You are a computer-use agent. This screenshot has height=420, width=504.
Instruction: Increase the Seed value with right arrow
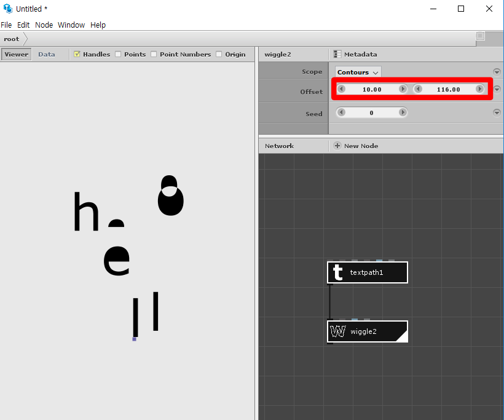pos(403,113)
